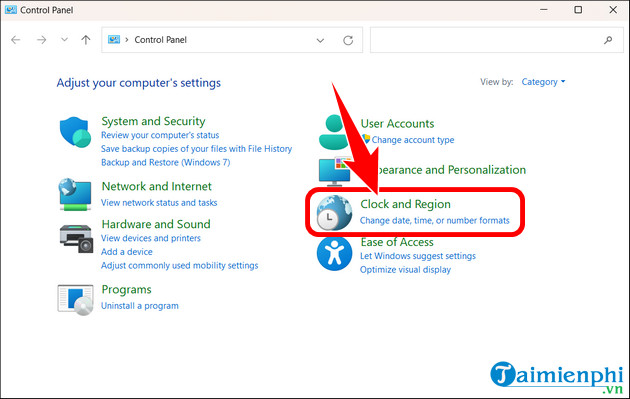Viewport: 630px width, 399px height.
Task: Open Adjust commonly used mobility settings
Action: coord(180,266)
